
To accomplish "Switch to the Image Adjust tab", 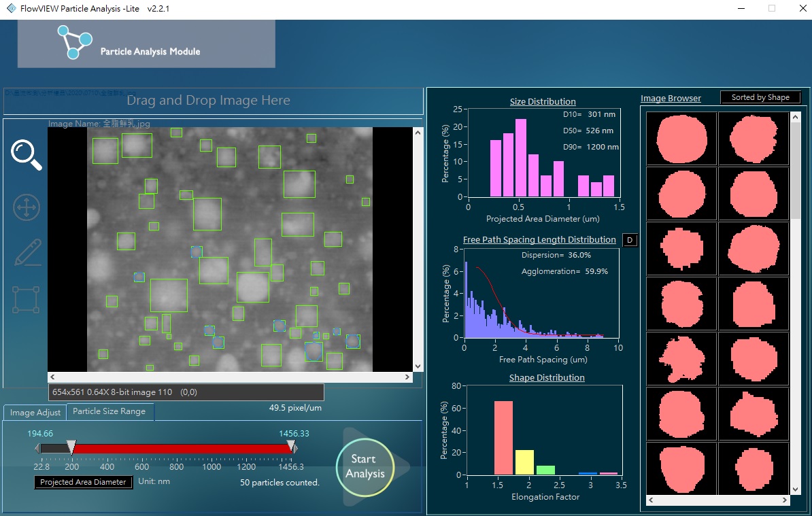I will tap(35, 413).
